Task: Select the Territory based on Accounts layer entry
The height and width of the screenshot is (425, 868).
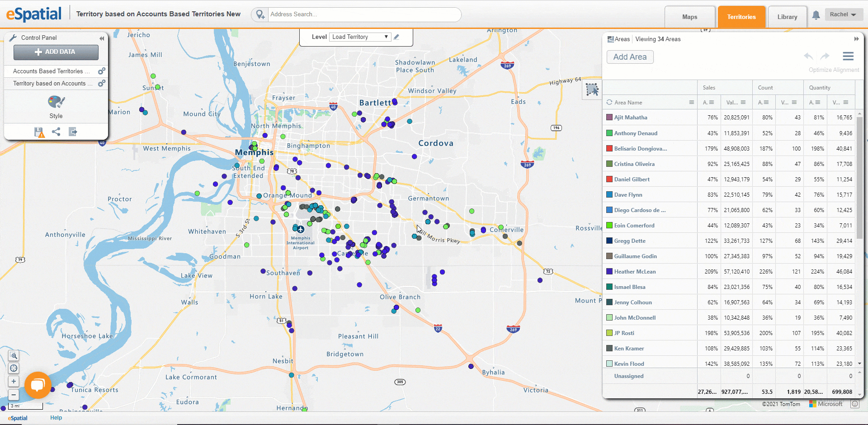Action: (52, 83)
